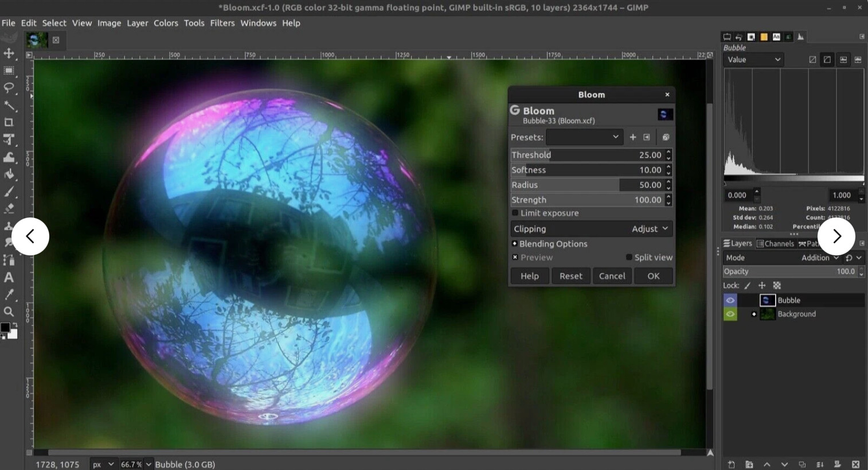Click the layer Opacity field
Image resolution: width=868 pixels, height=470 pixels.
point(790,271)
